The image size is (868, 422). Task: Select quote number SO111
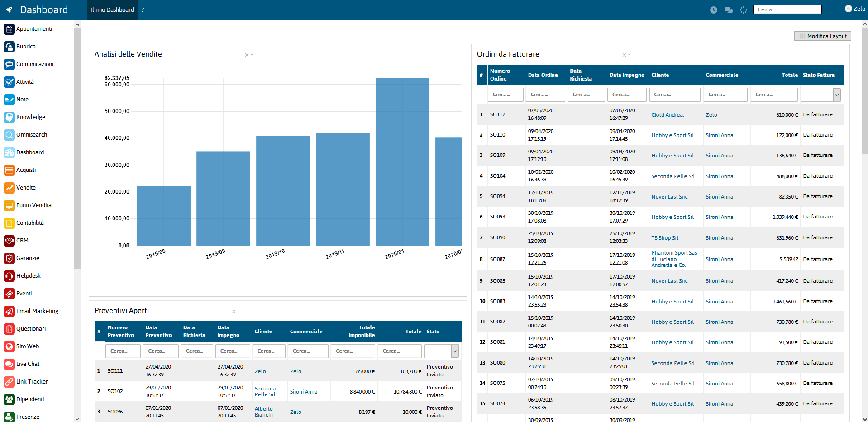115,371
